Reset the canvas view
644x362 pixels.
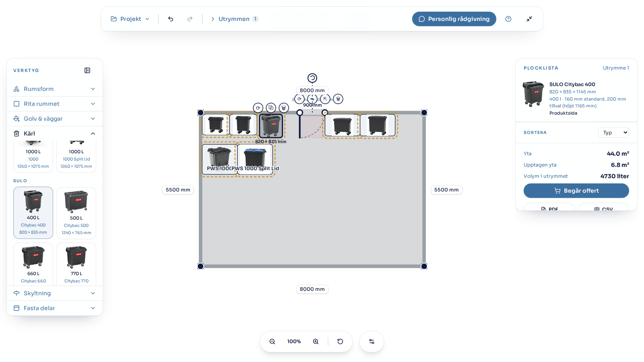[x=340, y=341]
